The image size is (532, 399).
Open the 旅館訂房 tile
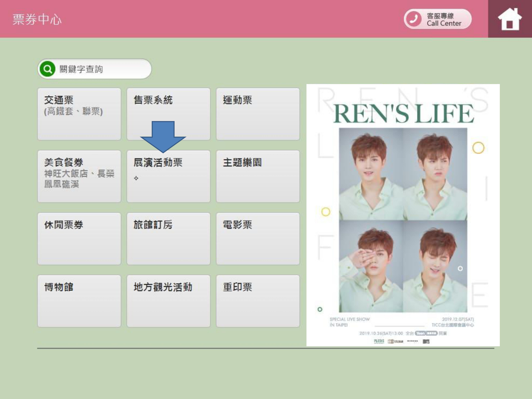tap(169, 239)
